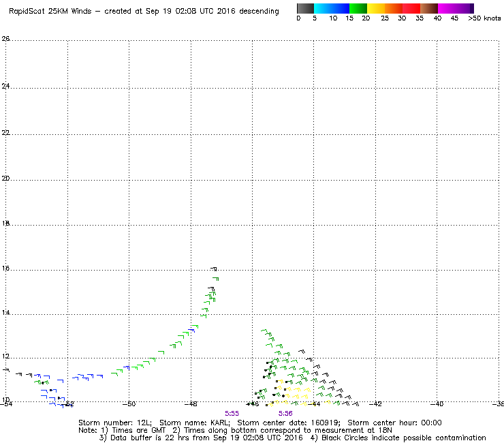The height and width of the screenshot is (443, 504).
Task: Click the brown 35-40 knots color band
Action: click(x=429, y=8)
